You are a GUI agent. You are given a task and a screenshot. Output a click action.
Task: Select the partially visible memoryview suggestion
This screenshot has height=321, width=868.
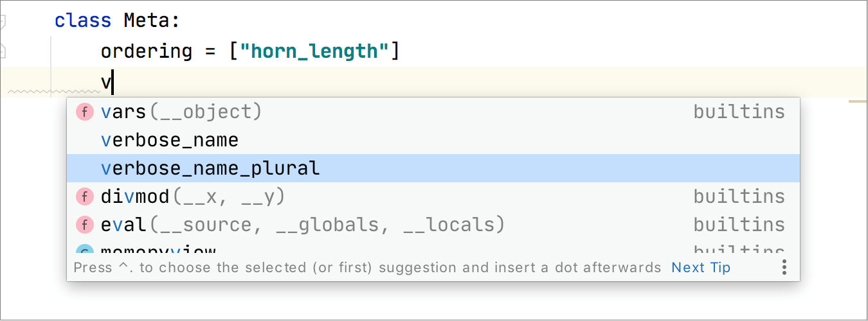pos(158,251)
